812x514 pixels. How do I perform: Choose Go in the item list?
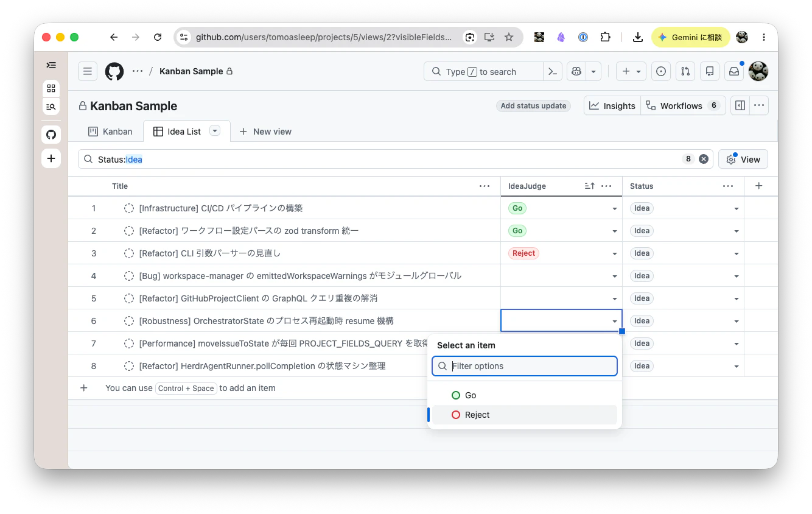[x=525, y=395]
